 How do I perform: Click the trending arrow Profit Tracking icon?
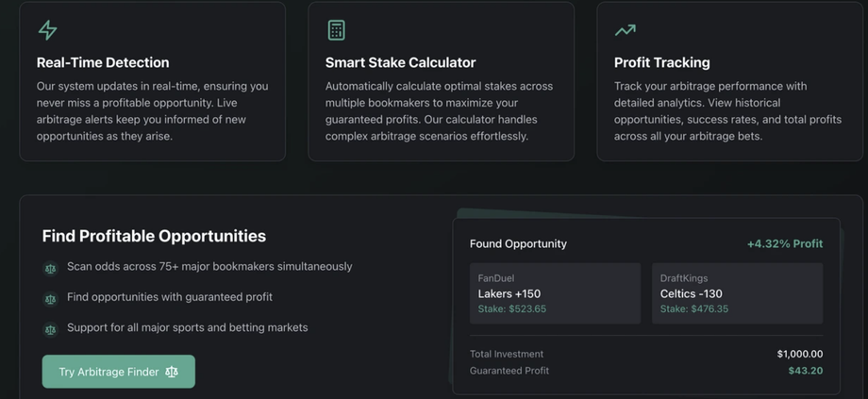click(625, 30)
